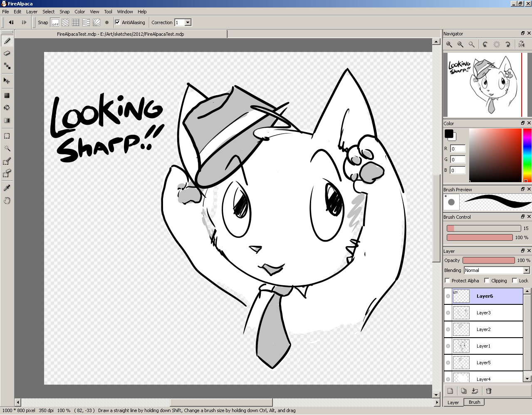Image resolution: width=532 pixels, height=415 pixels.
Task: Select the Magic Wand tool
Action: tap(7, 148)
